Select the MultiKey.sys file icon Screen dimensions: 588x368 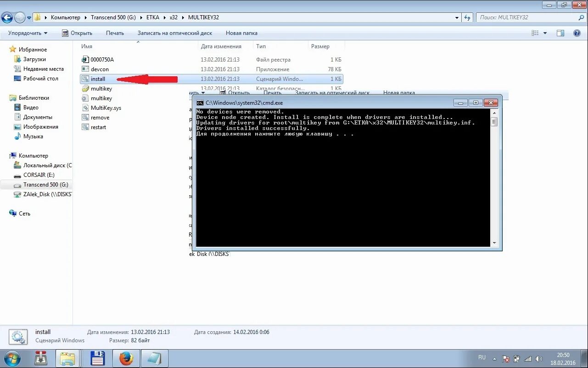[85, 108]
